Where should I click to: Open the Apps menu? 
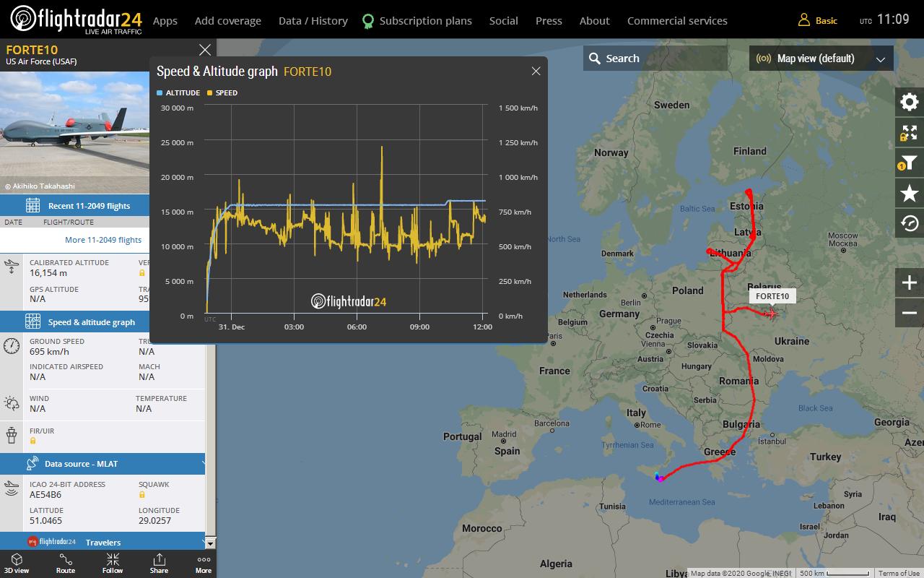[x=165, y=20]
